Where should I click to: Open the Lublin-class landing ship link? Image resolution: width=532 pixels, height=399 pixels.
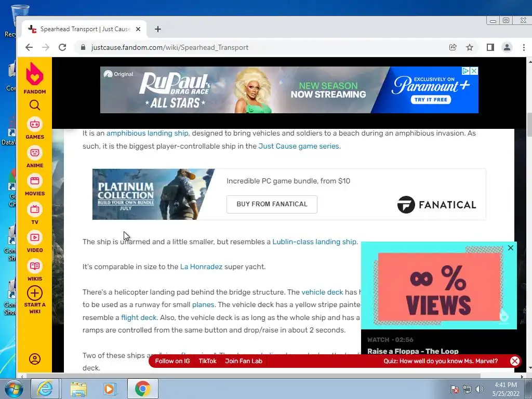[x=314, y=242]
